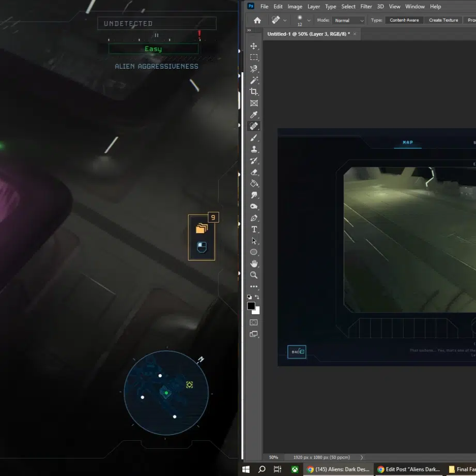The width and height of the screenshot is (476, 476).
Task: Click the brush size 12 preview
Action: (300, 20)
